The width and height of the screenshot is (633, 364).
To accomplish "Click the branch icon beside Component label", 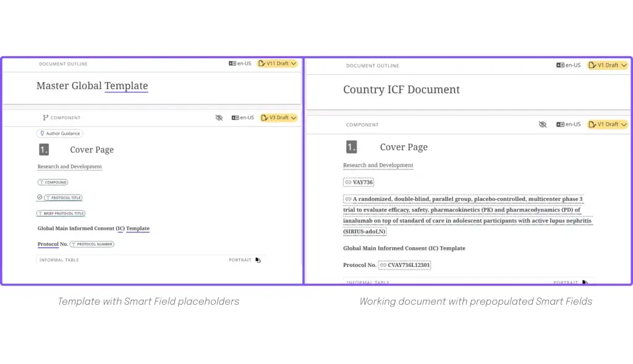I will coord(45,118).
